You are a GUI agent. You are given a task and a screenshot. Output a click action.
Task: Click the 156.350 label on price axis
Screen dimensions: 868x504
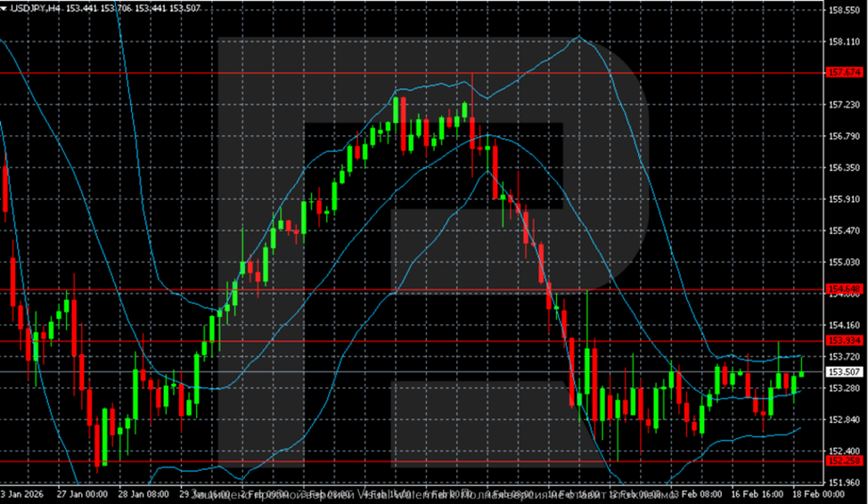click(x=844, y=167)
